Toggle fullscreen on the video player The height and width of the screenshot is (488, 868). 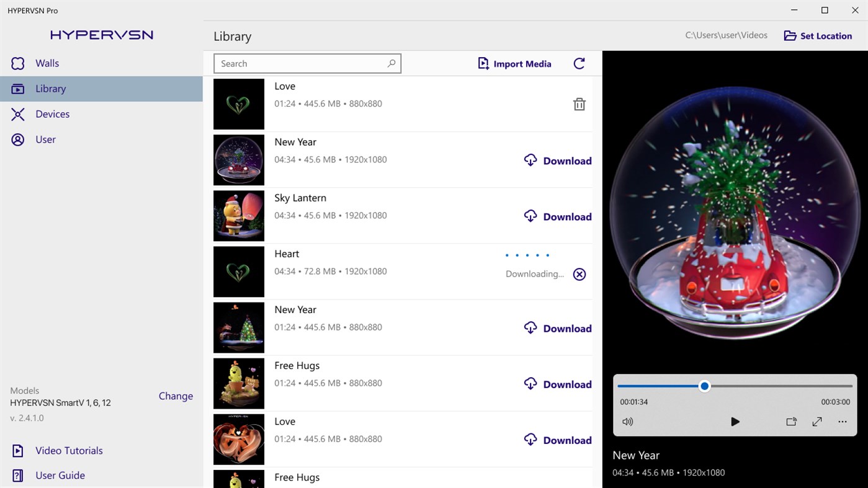click(x=817, y=422)
